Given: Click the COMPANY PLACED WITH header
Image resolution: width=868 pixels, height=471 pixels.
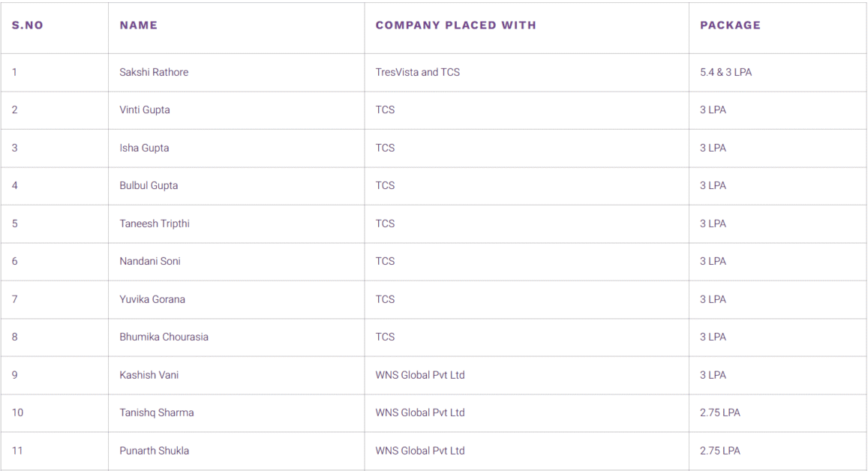Looking at the screenshot, I should pos(455,25).
